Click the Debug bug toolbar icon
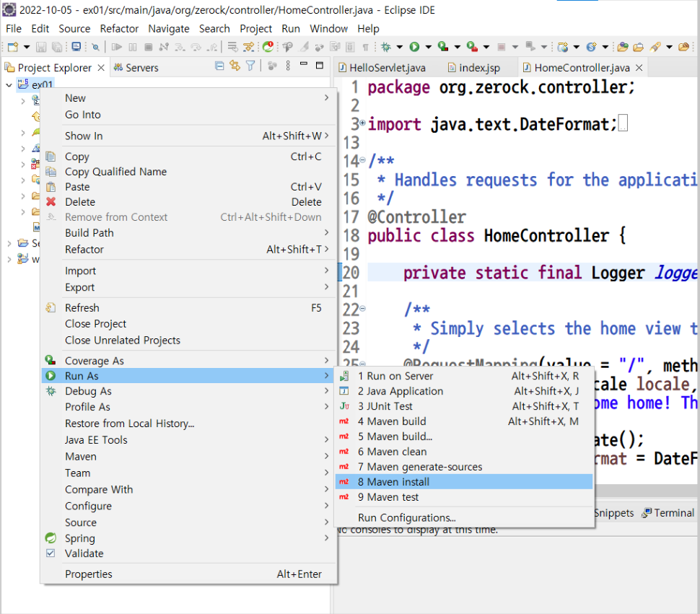This screenshot has width=700, height=614. (x=386, y=47)
